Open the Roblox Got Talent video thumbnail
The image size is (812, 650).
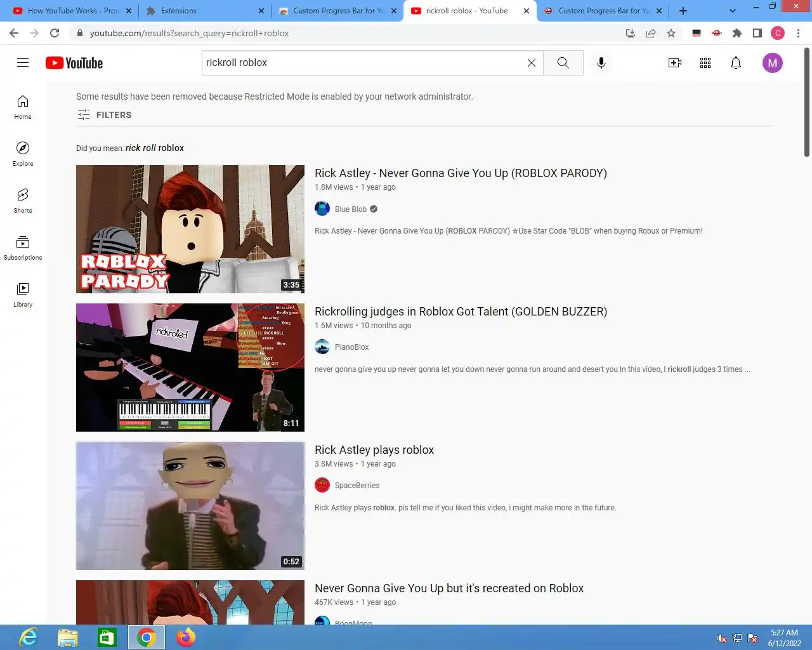(x=190, y=368)
